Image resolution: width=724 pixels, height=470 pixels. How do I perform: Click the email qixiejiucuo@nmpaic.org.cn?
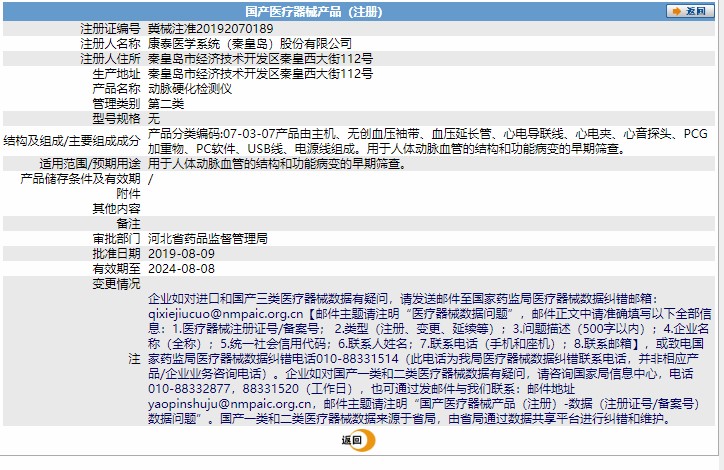[226, 314]
